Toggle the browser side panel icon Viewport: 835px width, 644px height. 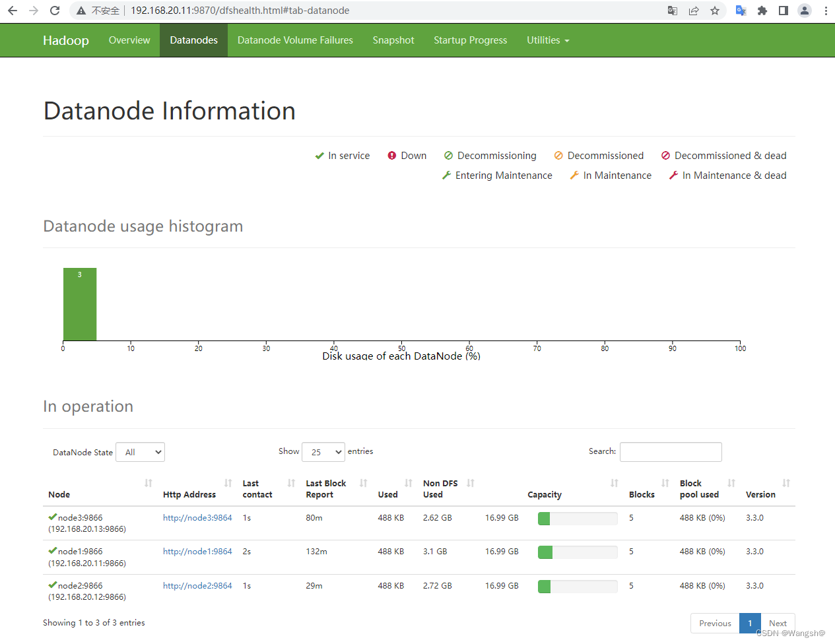point(784,11)
